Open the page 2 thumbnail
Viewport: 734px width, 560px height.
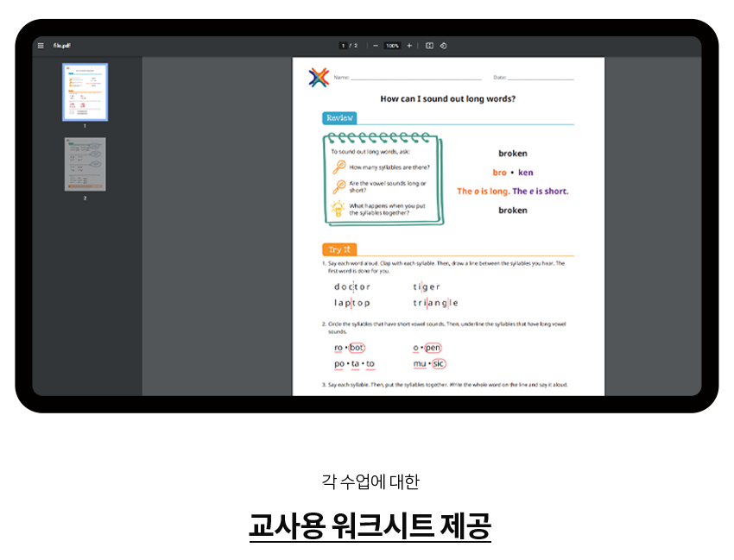(x=85, y=164)
